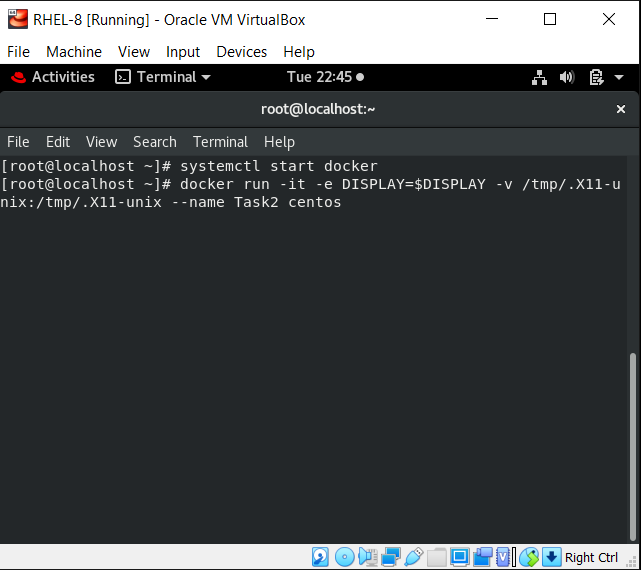The width and height of the screenshot is (641, 570).
Task: Click the Red Hat logo in top bar
Action: 18,77
